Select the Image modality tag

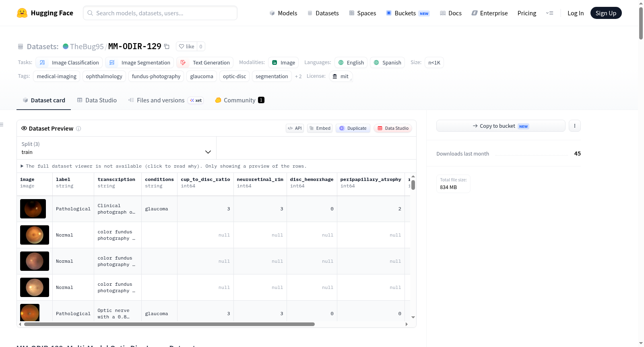pos(283,62)
